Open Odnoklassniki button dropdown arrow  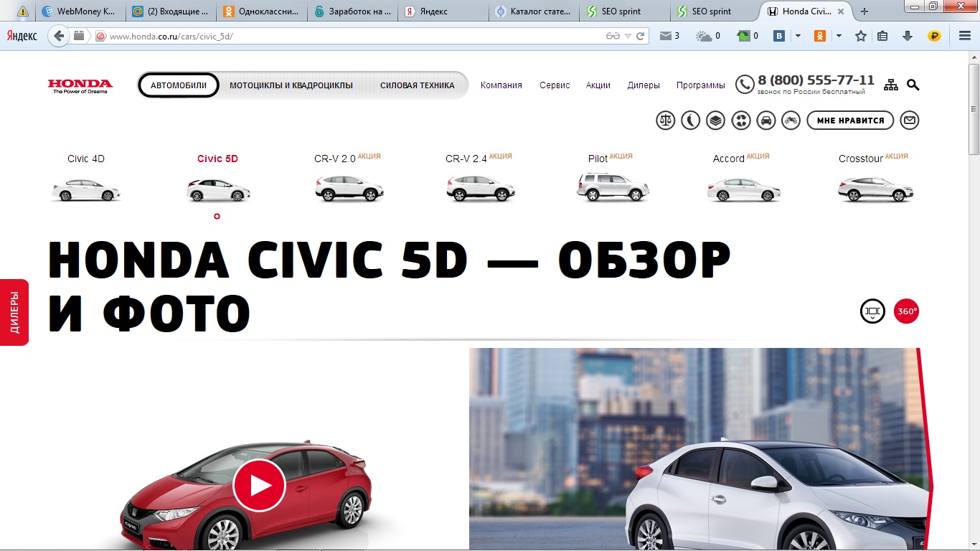click(839, 36)
